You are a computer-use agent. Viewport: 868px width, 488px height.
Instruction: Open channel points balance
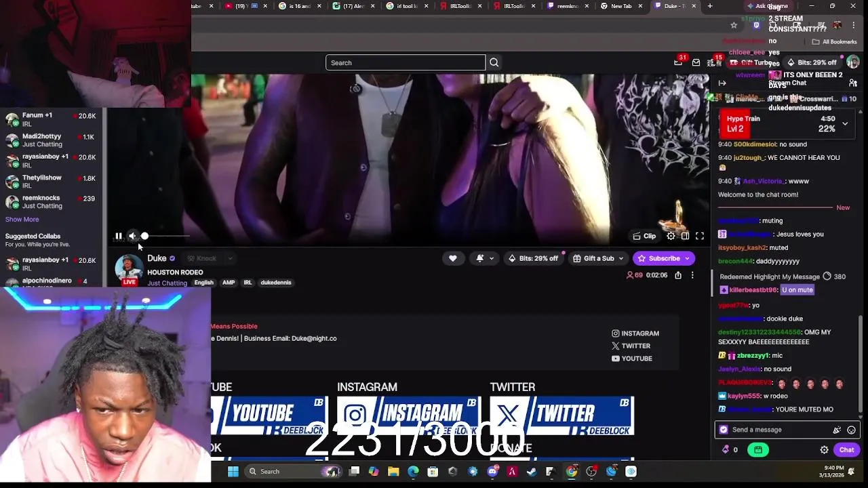click(730, 449)
